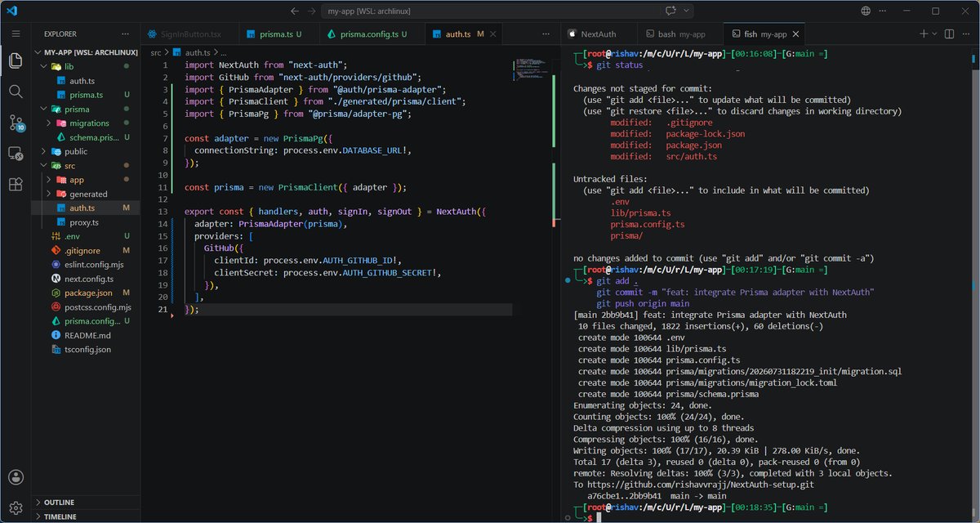
Task: Split the terminal editor group
Action: (x=950, y=34)
